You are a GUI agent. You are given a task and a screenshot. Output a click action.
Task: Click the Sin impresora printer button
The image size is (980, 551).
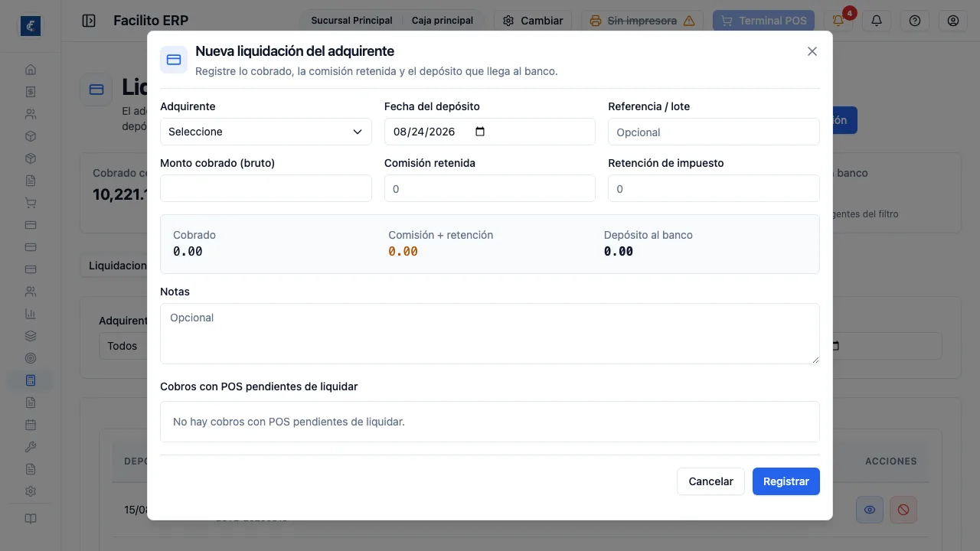click(642, 21)
